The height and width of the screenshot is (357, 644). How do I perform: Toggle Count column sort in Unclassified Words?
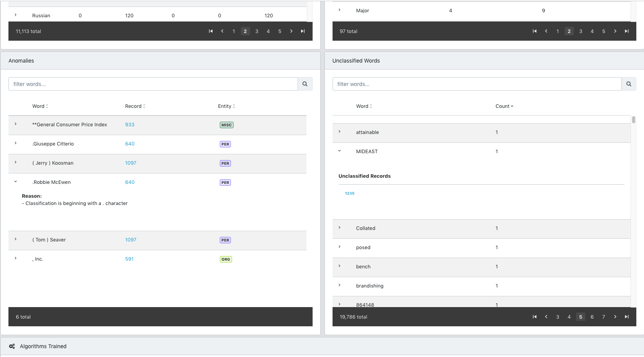(504, 106)
